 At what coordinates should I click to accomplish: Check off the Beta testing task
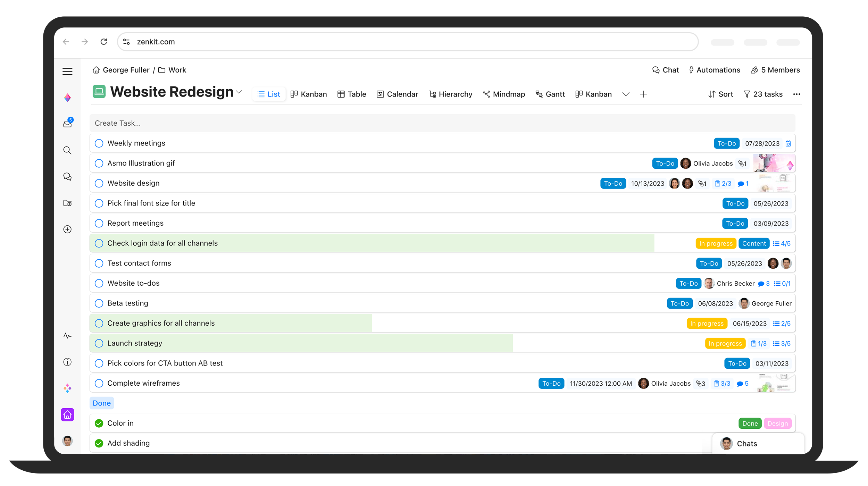point(99,303)
